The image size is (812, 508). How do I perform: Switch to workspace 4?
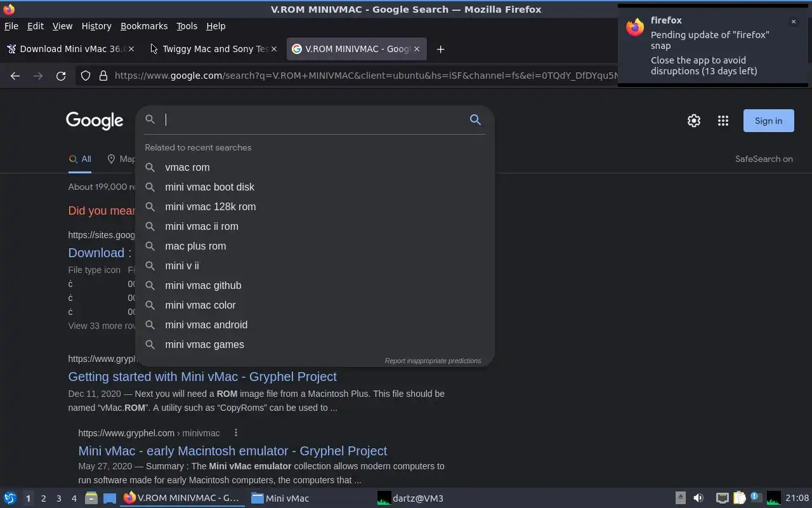74,498
